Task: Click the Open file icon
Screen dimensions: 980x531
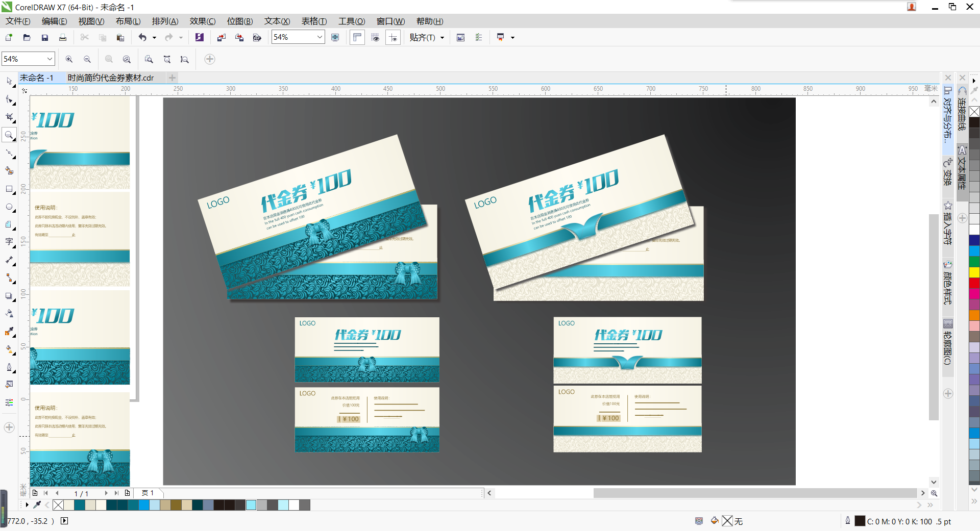Action: [x=27, y=37]
